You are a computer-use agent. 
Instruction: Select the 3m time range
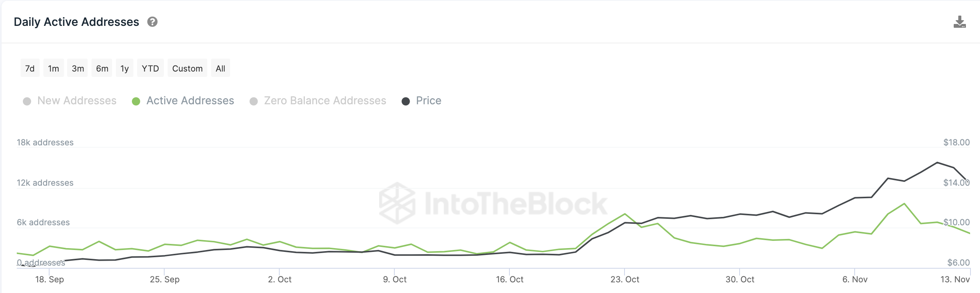78,68
